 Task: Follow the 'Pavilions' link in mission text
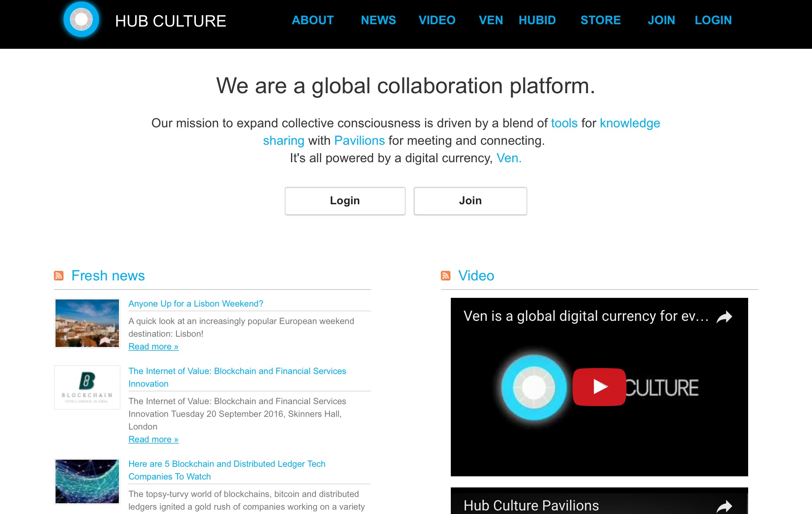pos(360,140)
